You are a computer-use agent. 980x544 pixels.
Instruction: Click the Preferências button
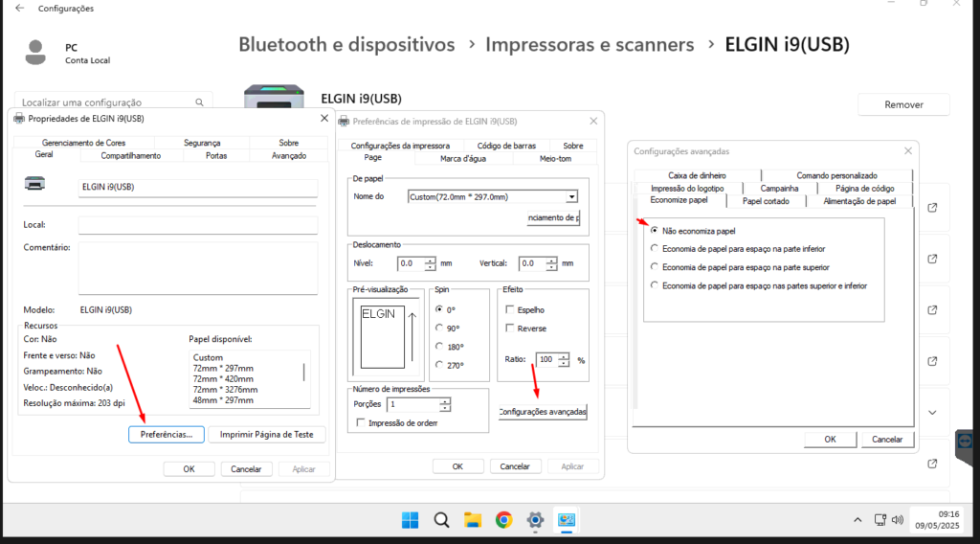point(167,435)
